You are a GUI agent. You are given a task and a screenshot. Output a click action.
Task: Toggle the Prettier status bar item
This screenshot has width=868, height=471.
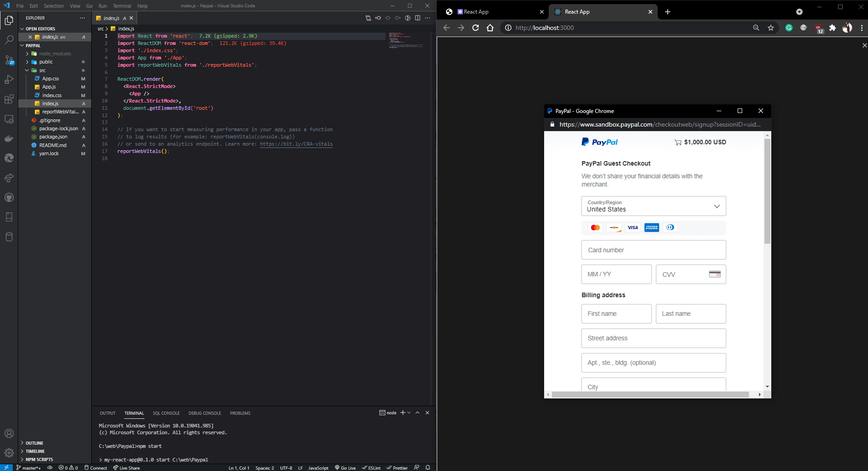[397, 467]
